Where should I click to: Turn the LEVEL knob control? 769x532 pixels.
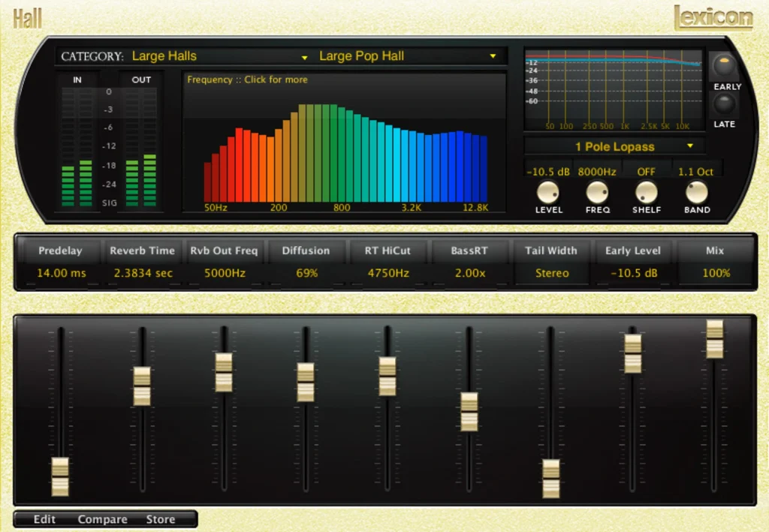click(x=548, y=194)
